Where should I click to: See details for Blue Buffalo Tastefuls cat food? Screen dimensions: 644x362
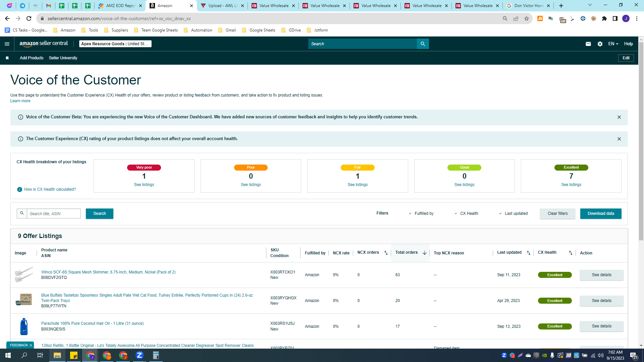coord(601,301)
